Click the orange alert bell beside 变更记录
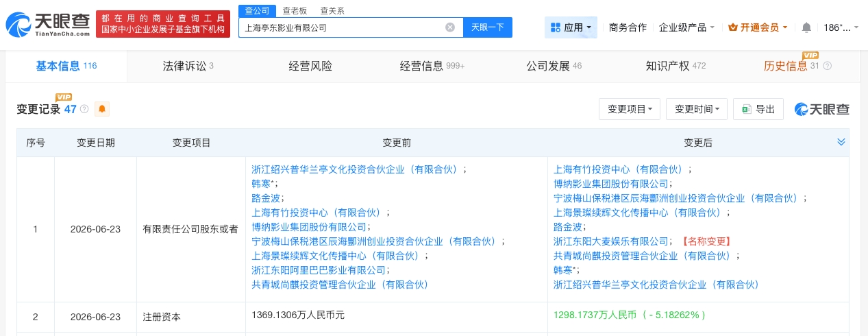 point(102,109)
